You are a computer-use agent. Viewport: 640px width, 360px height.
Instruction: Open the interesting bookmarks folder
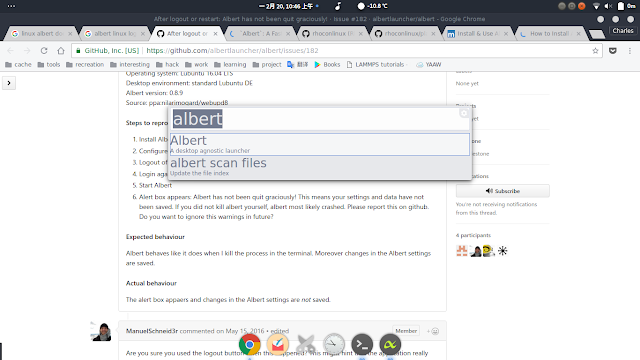tap(130, 64)
